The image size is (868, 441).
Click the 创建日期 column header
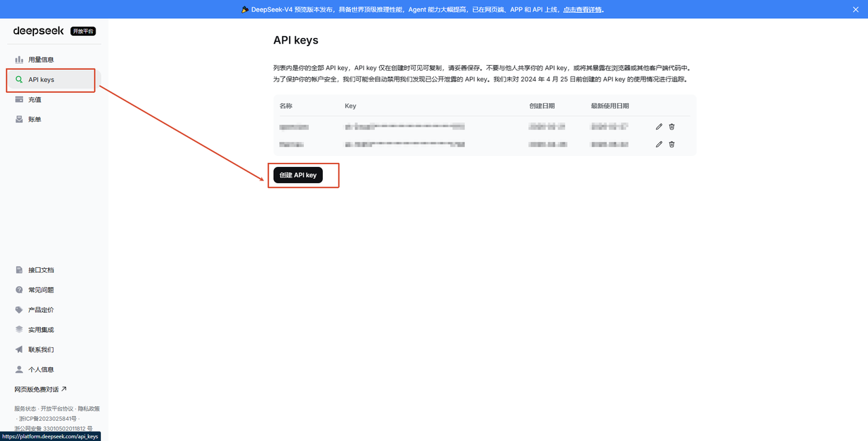[542, 106]
